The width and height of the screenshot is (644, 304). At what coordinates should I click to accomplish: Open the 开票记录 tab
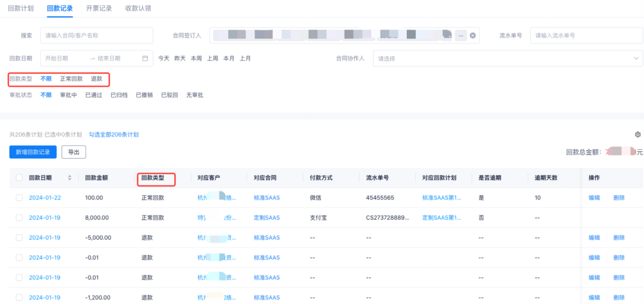[99, 8]
